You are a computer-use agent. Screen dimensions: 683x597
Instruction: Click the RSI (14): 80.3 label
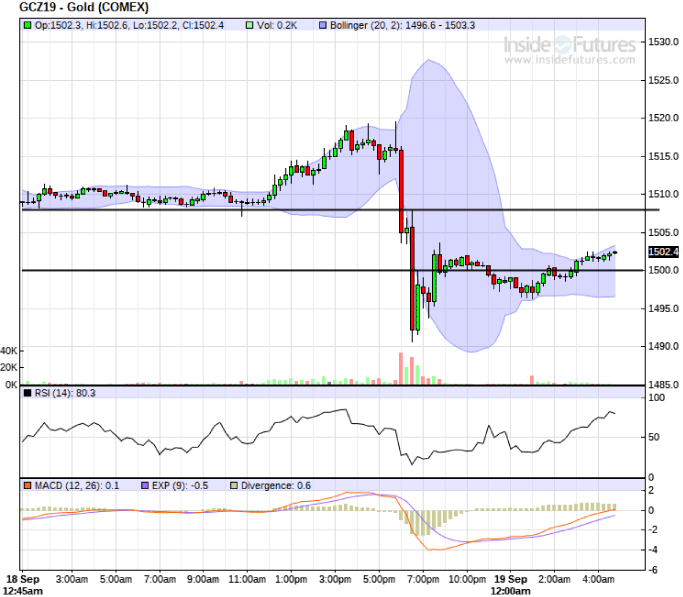(65, 393)
